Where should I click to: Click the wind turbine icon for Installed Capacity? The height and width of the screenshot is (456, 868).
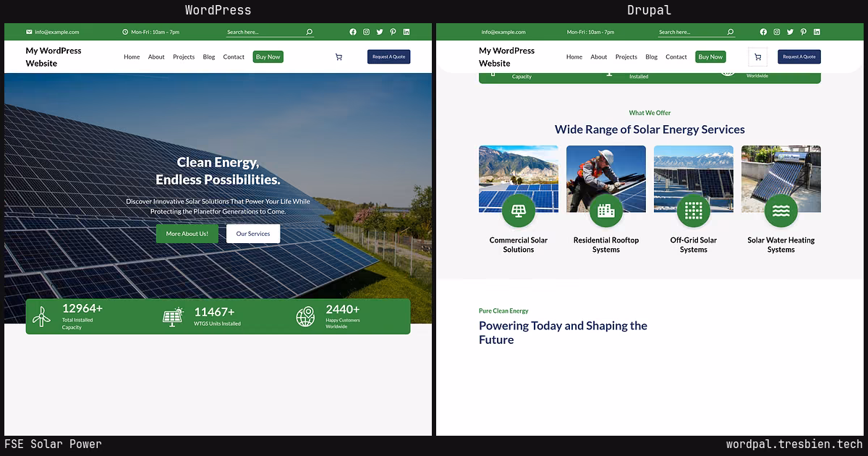point(42,316)
